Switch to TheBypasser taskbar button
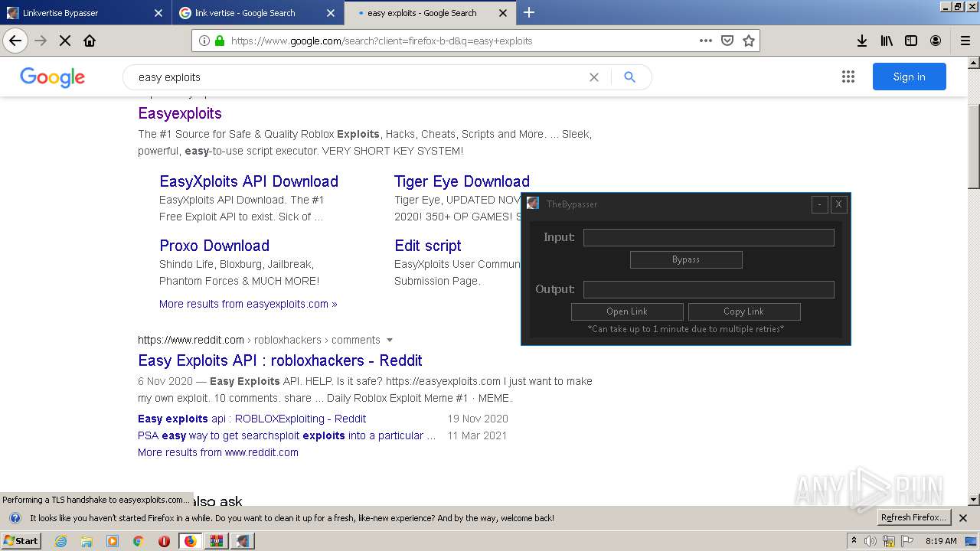980x551 pixels. (243, 541)
